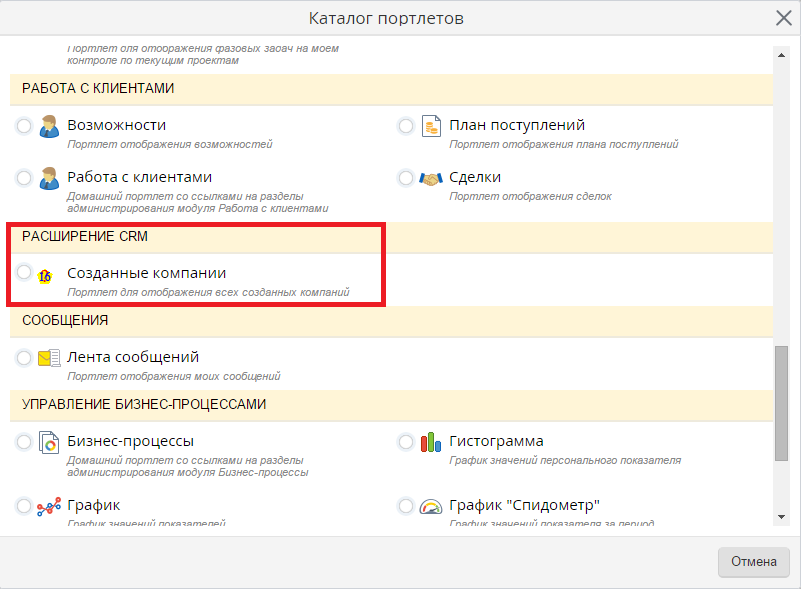Click the Сделки handshake icon
Screen dimensions: 801x589
(x=431, y=179)
